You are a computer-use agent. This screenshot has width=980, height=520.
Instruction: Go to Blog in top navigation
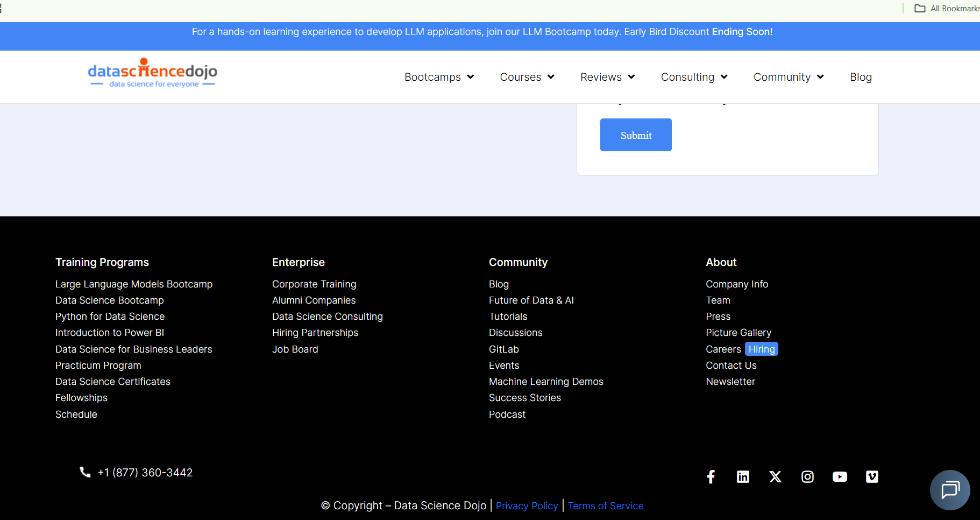pyautogui.click(x=861, y=77)
